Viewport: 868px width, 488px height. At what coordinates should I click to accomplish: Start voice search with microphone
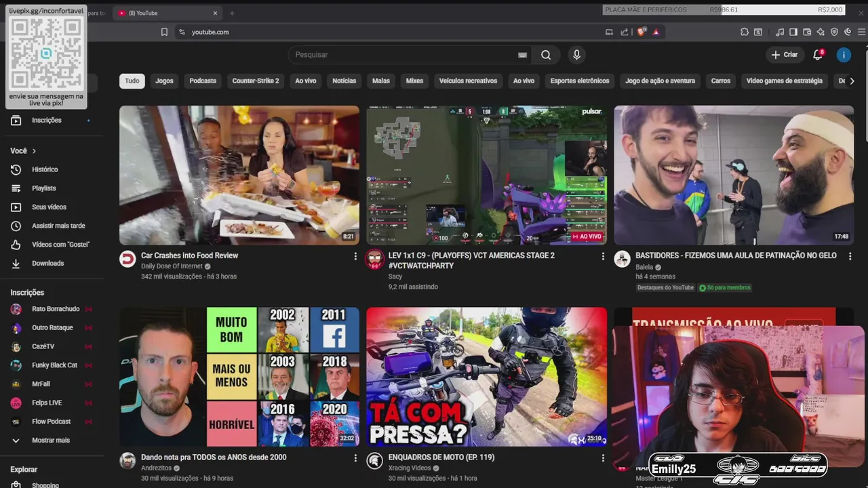[x=576, y=55]
